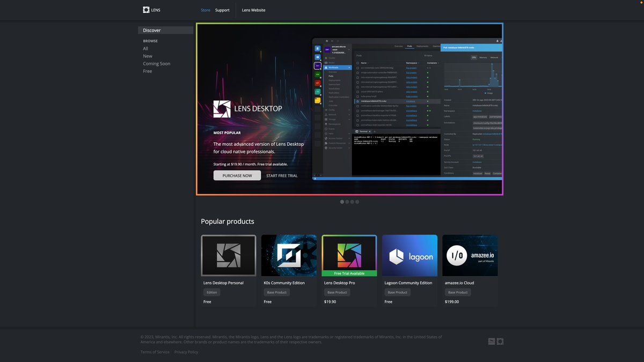Screen dimensions: 644x362
Task: Select the fourth carousel dot
Action: 357,202
